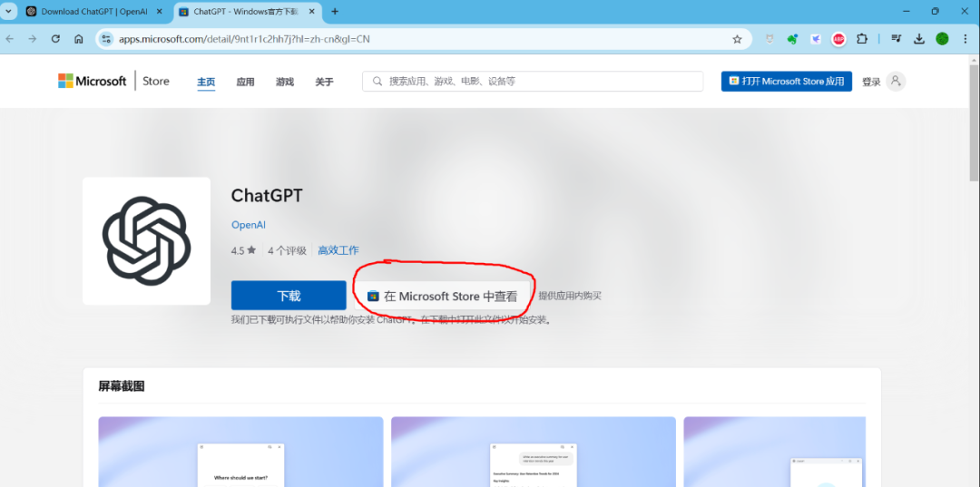Viewport: 980px width, 487px height.
Task: Click the blue 下载 button
Action: coord(289,296)
